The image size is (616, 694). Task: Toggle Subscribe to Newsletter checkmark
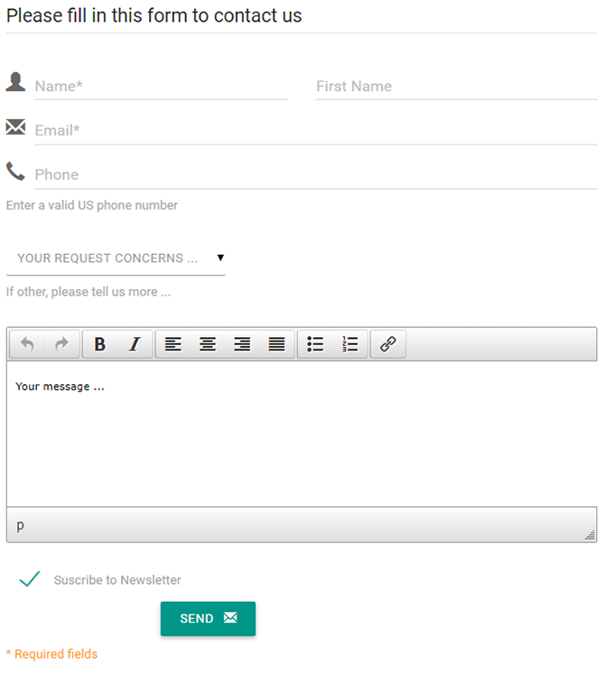pyautogui.click(x=30, y=579)
